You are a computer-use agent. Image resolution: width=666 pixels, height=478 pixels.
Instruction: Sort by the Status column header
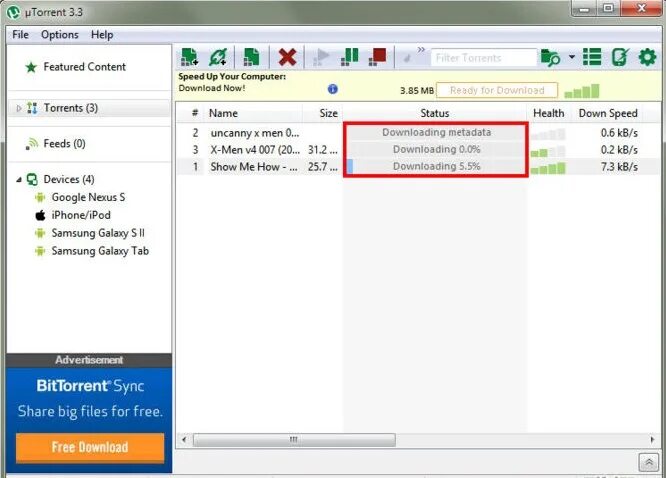pyautogui.click(x=435, y=113)
